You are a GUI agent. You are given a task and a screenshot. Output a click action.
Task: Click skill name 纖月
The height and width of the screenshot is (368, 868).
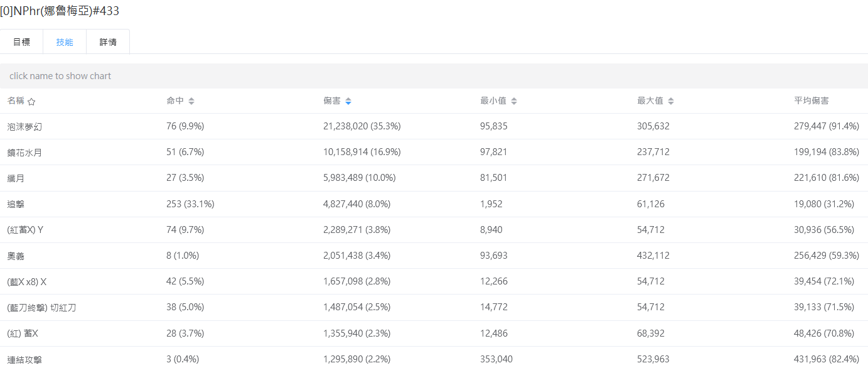[16, 178]
